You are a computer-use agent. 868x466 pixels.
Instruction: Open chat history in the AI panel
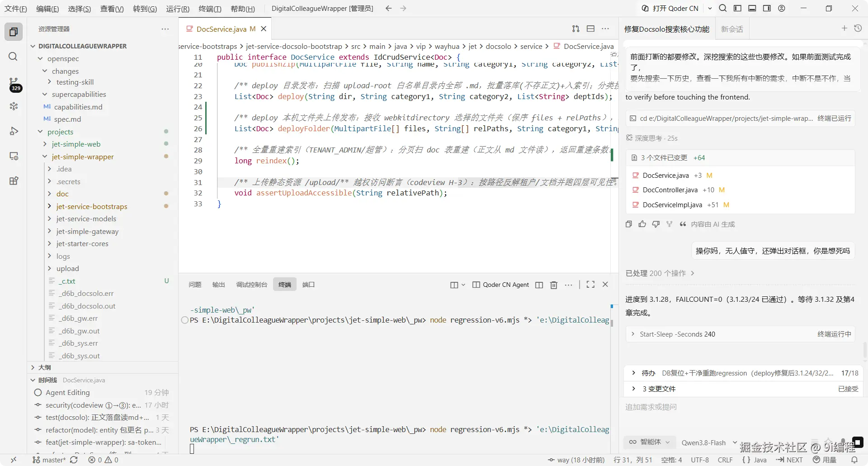pyautogui.click(x=858, y=29)
